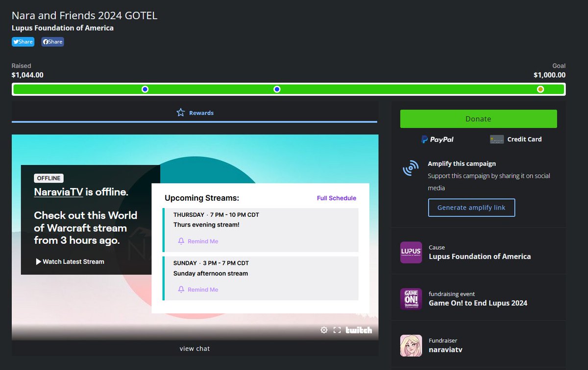Viewport: 588px width, 370px height.
Task: Click view chat below player
Action: click(x=195, y=348)
